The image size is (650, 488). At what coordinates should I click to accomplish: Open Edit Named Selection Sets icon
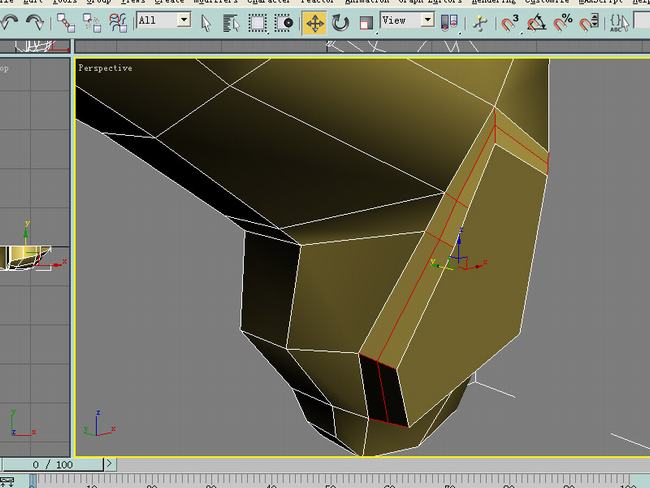(619, 23)
